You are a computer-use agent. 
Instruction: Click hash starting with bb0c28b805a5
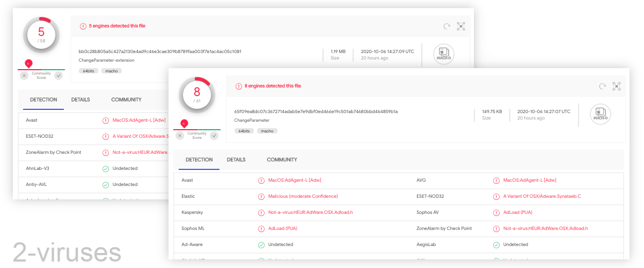click(160, 51)
